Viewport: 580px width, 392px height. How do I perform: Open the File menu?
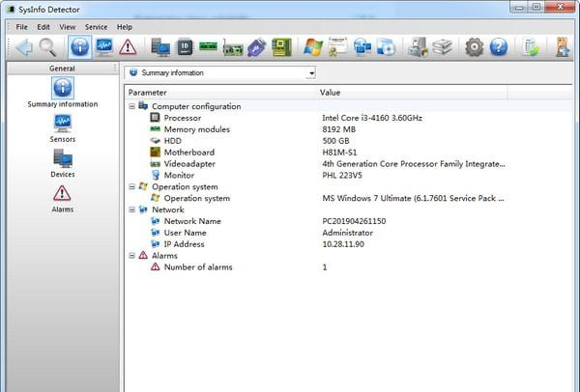click(21, 27)
